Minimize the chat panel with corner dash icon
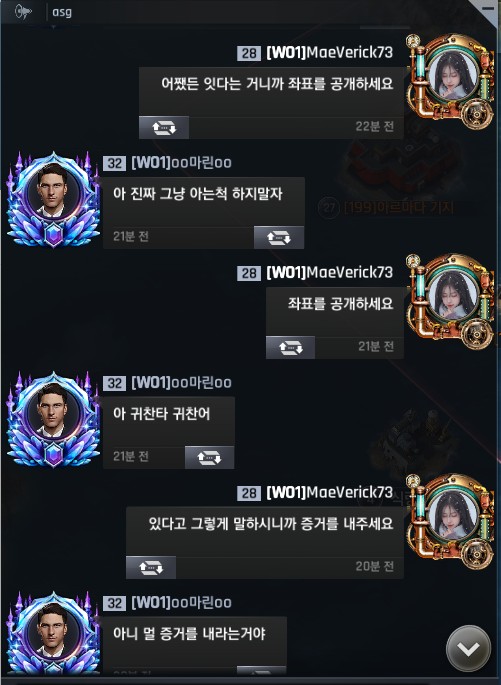 pyautogui.click(x=488, y=8)
